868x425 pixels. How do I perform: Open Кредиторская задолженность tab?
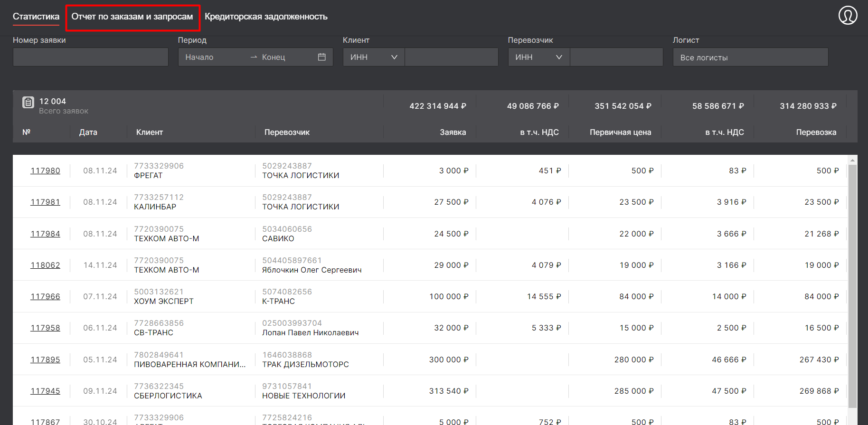coord(266,17)
